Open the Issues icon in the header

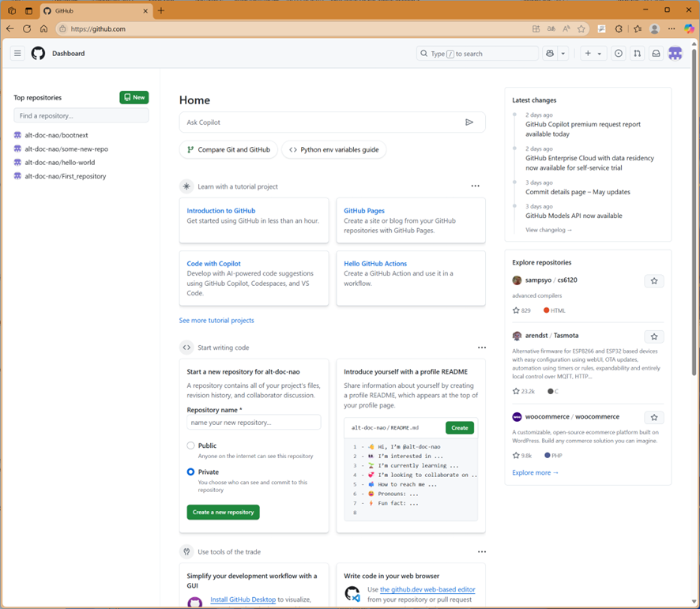pos(619,54)
